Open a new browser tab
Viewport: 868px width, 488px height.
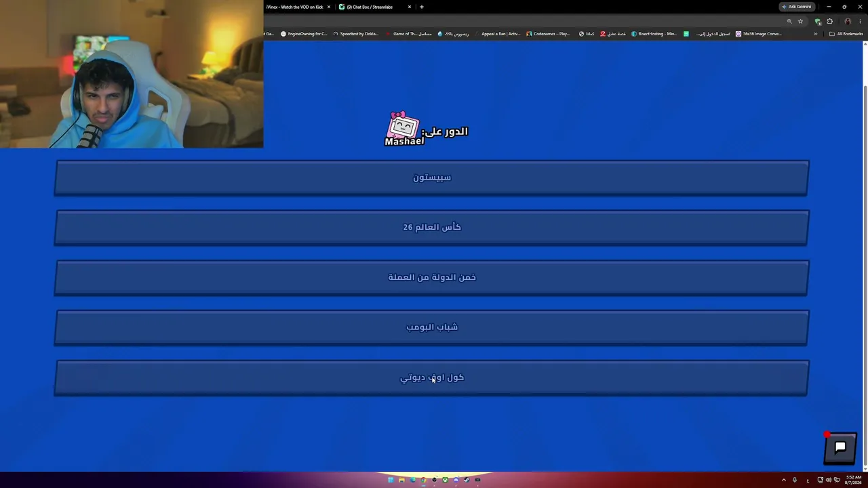coord(422,7)
